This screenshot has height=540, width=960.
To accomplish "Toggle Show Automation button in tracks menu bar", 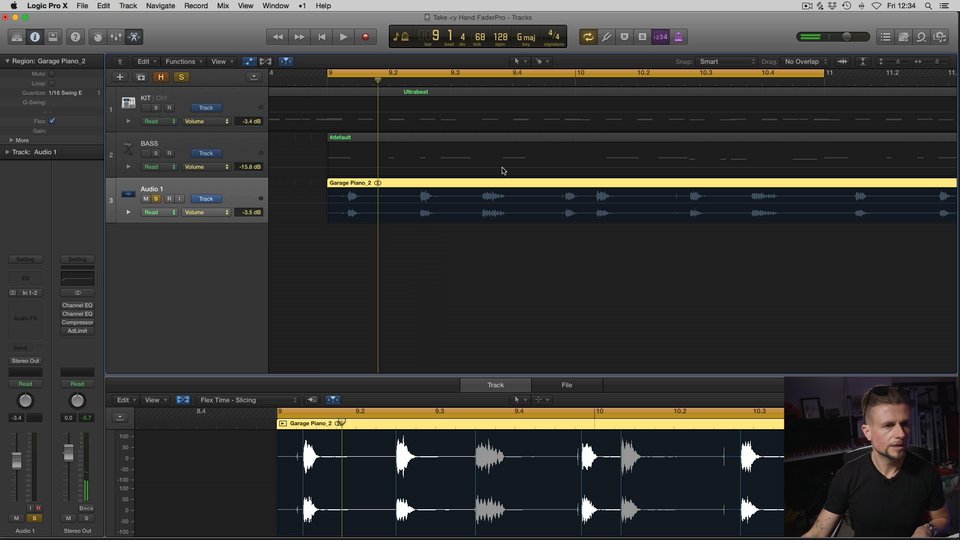I will [x=249, y=61].
